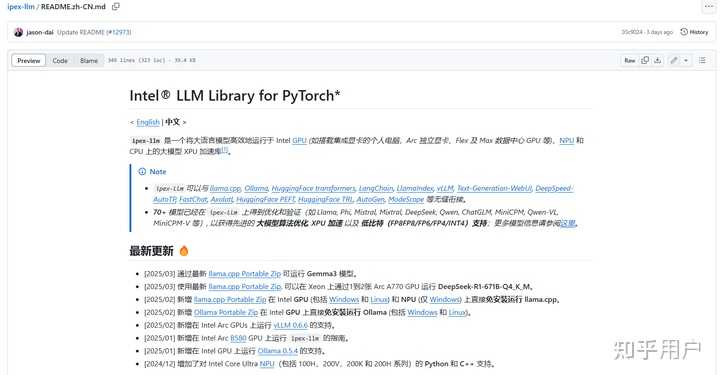Image resolution: width=720 pixels, height=375 pixels.
Task: Open the DeepSpeed-AutoTP link
Action: pos(554,188)
